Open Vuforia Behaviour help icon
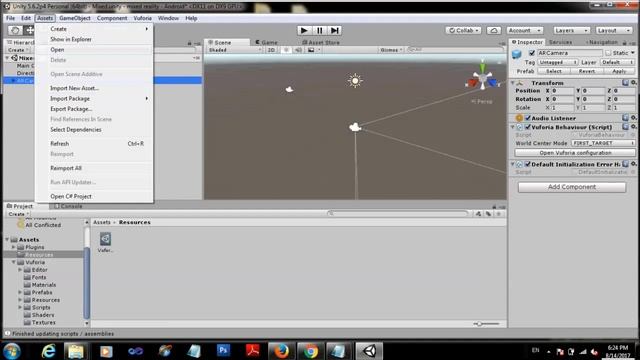The width and height of the screenshot is (640, 360). 625,127
